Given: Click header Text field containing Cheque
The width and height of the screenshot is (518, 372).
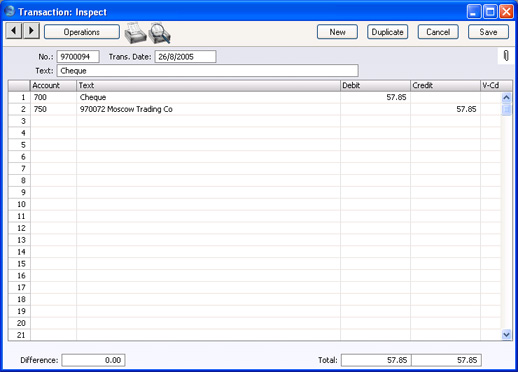Looking at the screenshot, I should 208,71.
